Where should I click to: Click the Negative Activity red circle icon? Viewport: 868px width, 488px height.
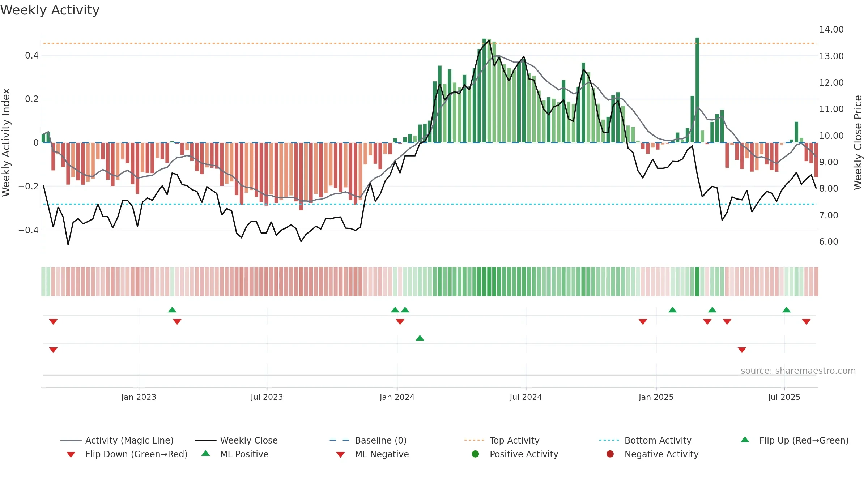pyautogui.click(x=610, y=454)
